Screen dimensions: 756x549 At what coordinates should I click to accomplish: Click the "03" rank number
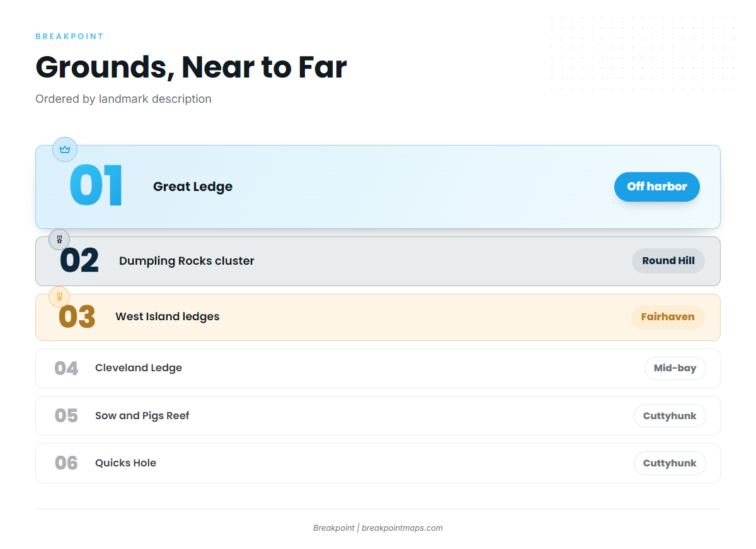point(77,317)
